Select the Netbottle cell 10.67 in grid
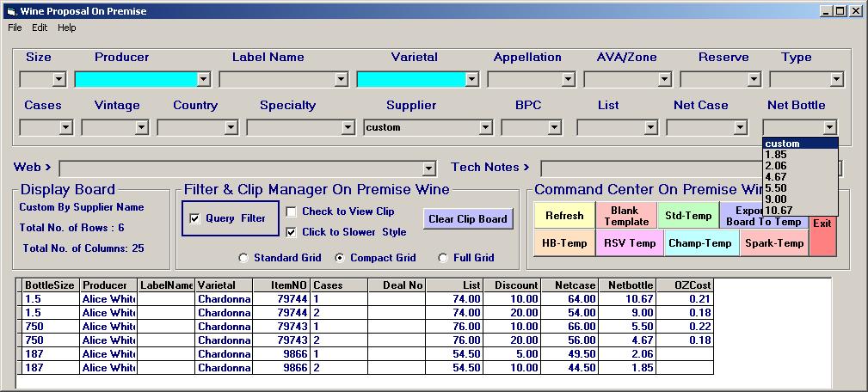 pyautogui.click(x=627, y=299)
